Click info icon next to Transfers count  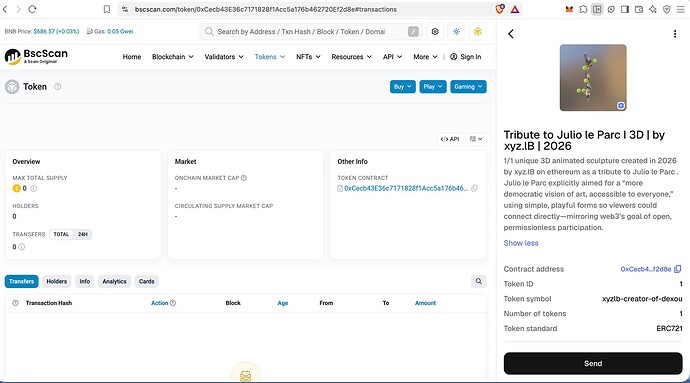point(22,247)
